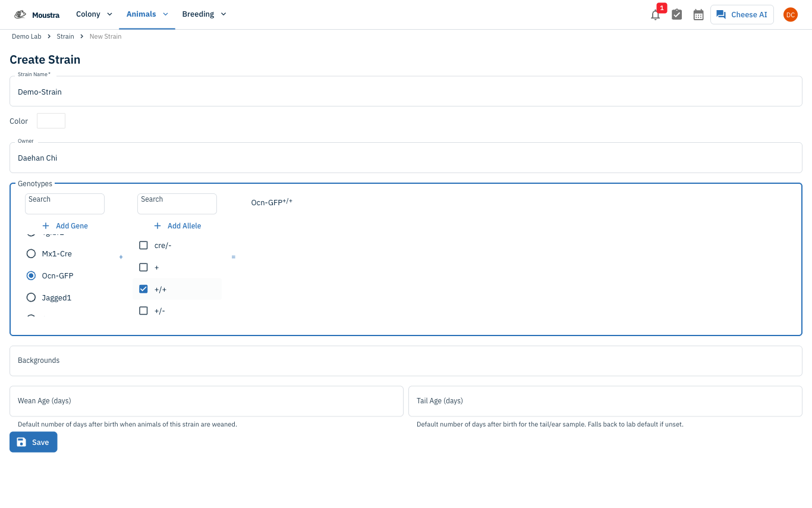The height and width of the screenshot is (508, 812).
Task: Open the tasks checklist icon
Action: pyautogui.click(x=676, y=14)
